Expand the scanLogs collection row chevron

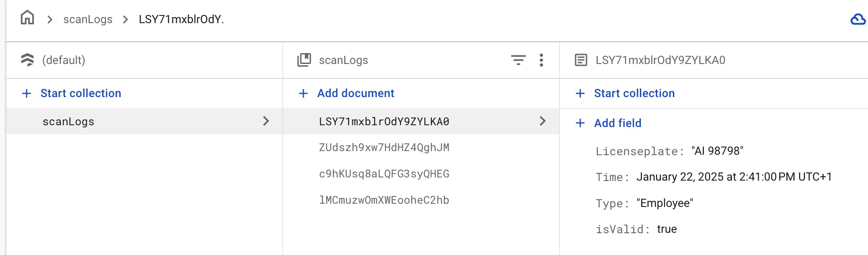coord(266,121)
